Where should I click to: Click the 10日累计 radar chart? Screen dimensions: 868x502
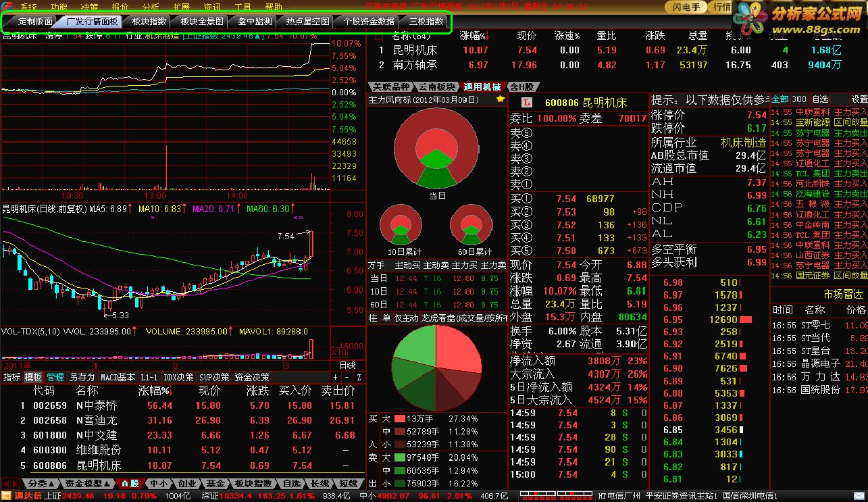pos(401,226)
